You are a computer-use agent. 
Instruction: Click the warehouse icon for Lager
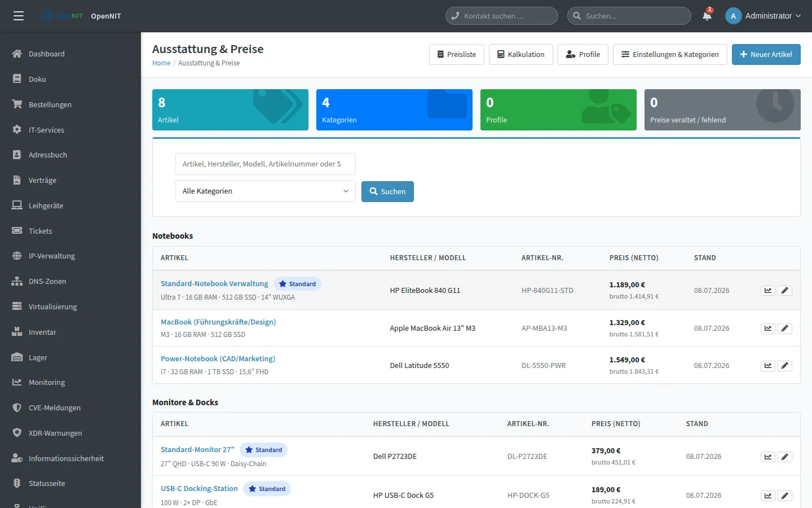point(17,357)
